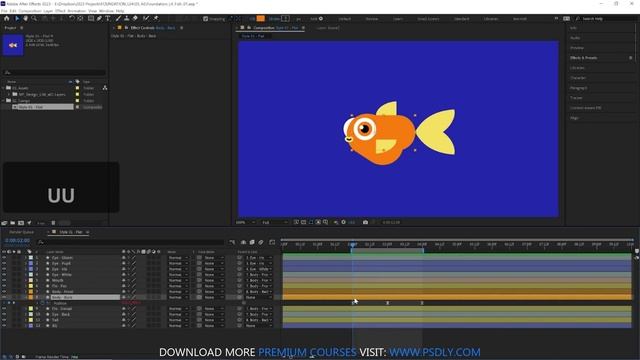This screenshot has width=640, height=360.
Task: Hide the Eye - Pupil layer
Action: [4, 264]
